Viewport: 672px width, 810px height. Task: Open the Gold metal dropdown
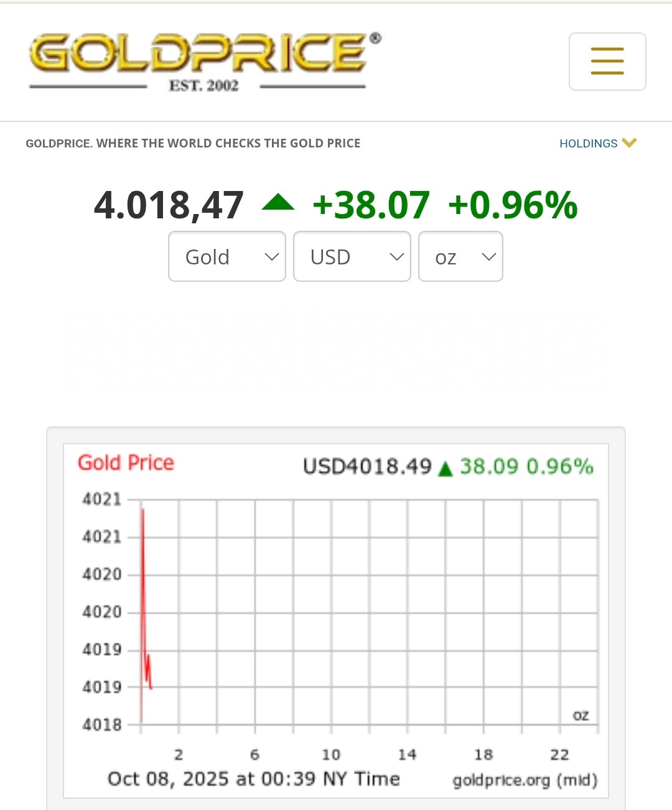click(x=227, y=256)
